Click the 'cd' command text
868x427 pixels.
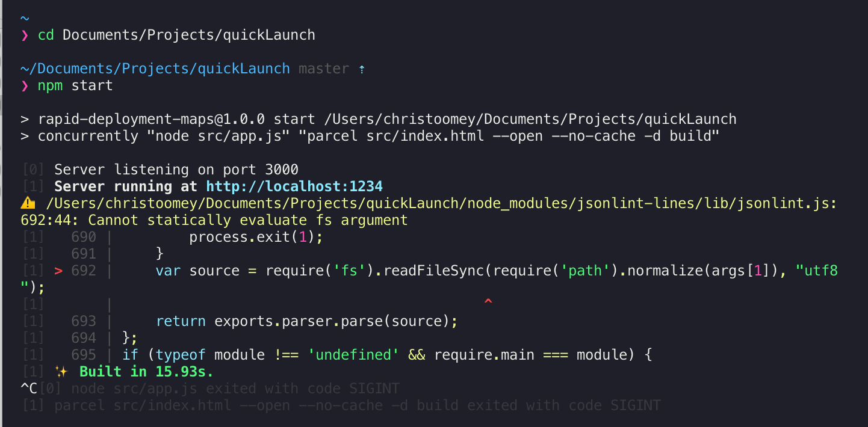(46, 35)
